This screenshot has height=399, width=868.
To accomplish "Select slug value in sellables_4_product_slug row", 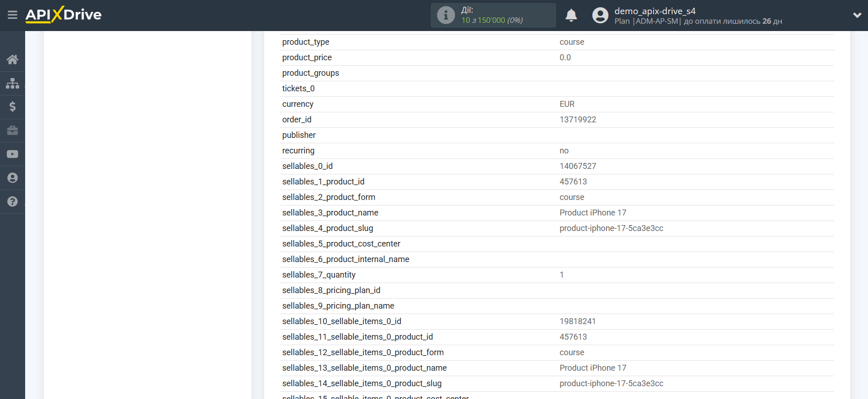I will pos(611,228).
